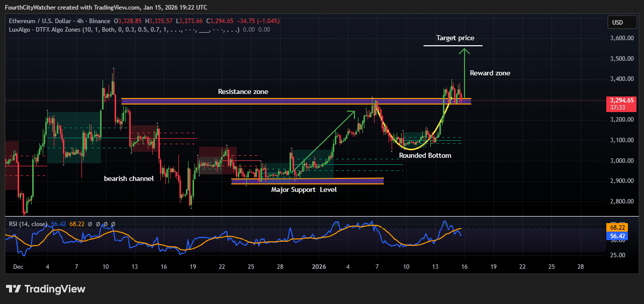This screenshot has height=304, width=644.
Task: Expand the 2026 label on the date axis
Action: pos(319,267)
